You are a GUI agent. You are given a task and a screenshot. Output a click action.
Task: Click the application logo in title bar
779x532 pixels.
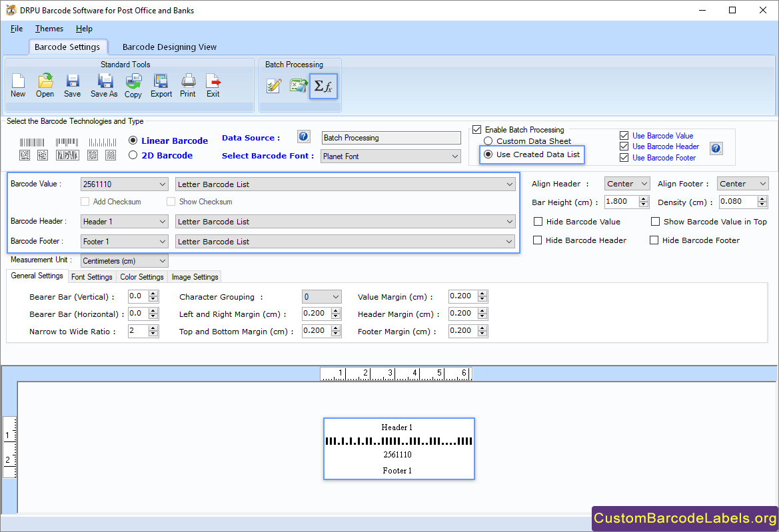pyautogui.click(x=11, y=10)
